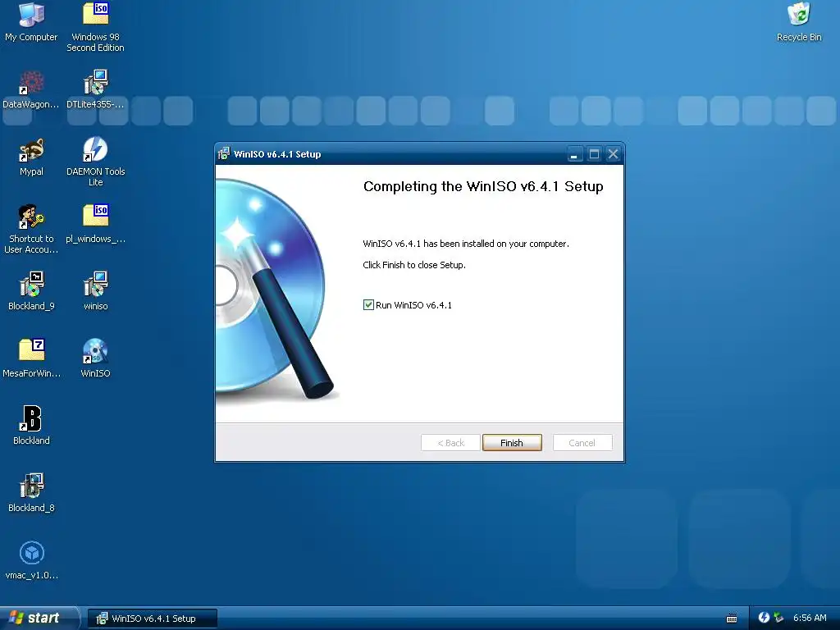This screenshot has height=630, width=840.
Task: Uncheck Run WinISO v6.4.1 checkbox
Action: click(368, 305)
